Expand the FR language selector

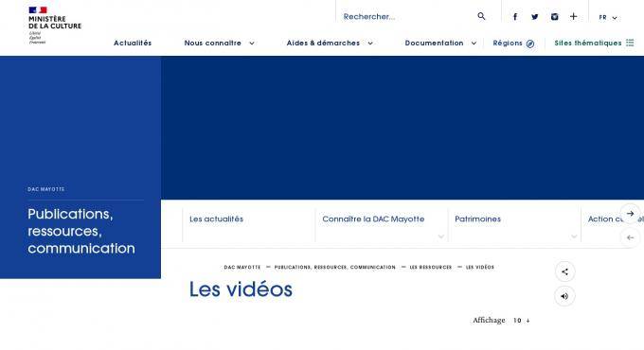pyautogui.click(x=608, y=18)
